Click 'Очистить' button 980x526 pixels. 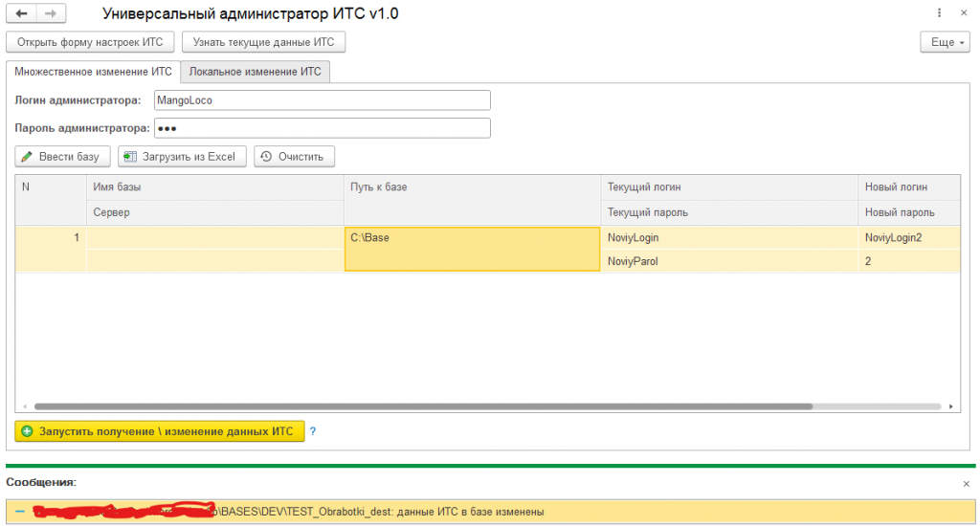(294, 157)
